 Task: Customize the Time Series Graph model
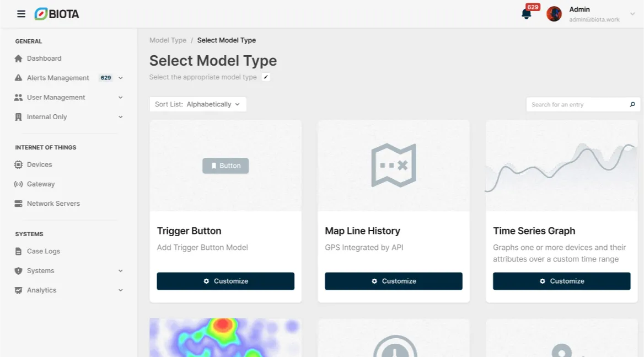pyautogui.click(x=561, y=281)
